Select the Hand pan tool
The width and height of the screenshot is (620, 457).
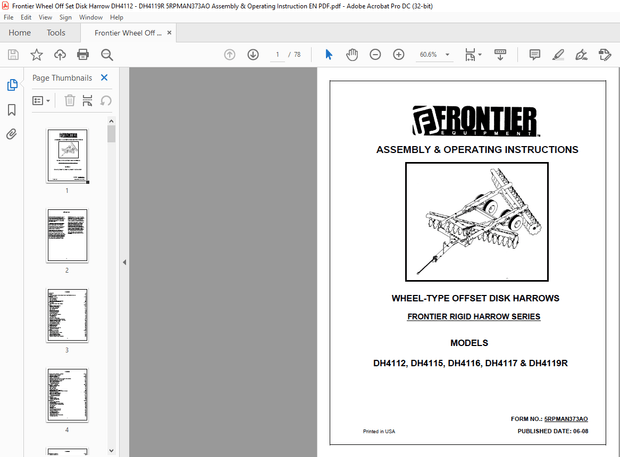(352, 54)
